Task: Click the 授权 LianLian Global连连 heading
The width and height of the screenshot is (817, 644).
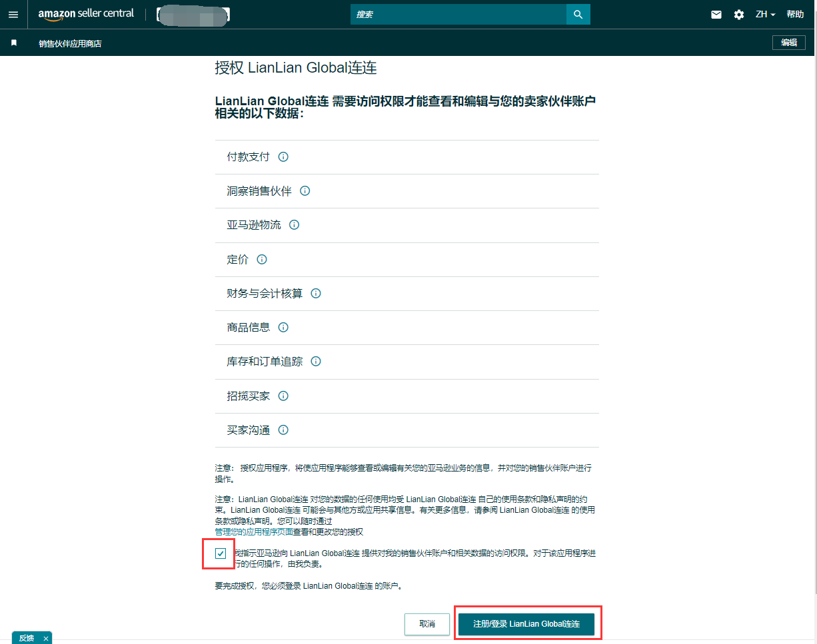Action: (296, 68)
